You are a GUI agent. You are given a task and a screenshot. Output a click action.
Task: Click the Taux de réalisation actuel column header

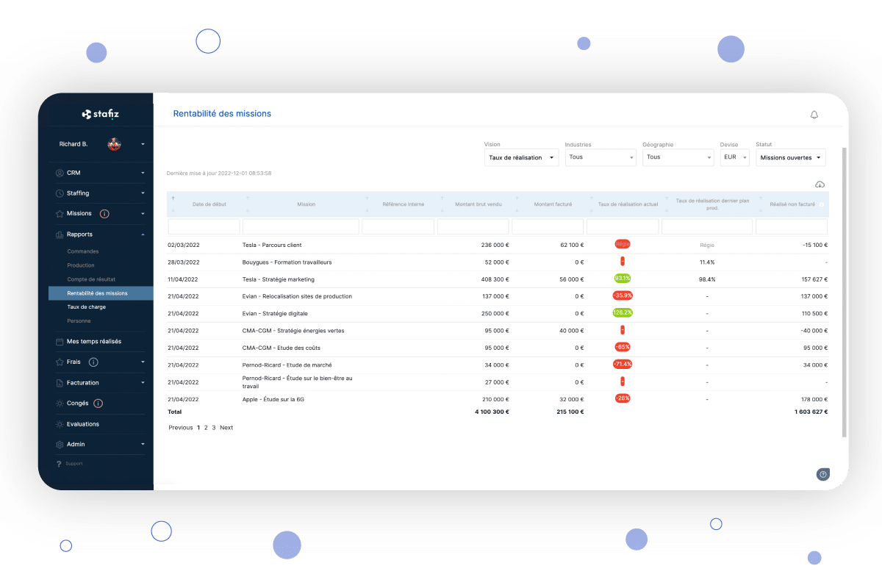tap(628, 204)
